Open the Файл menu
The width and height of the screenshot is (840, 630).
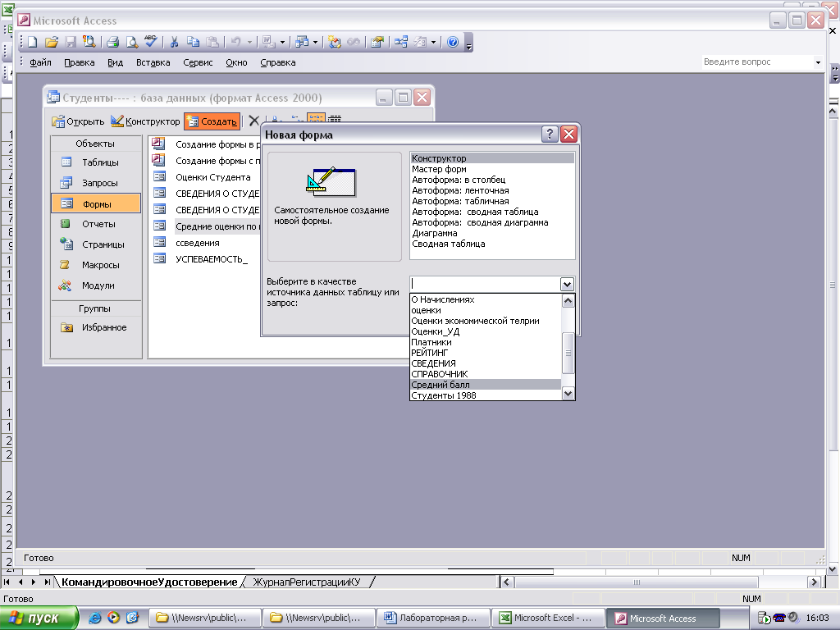click(x=40, y=62)
